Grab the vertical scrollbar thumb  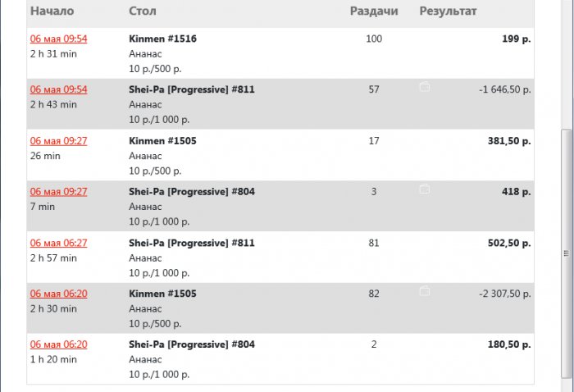pos(566,254)
